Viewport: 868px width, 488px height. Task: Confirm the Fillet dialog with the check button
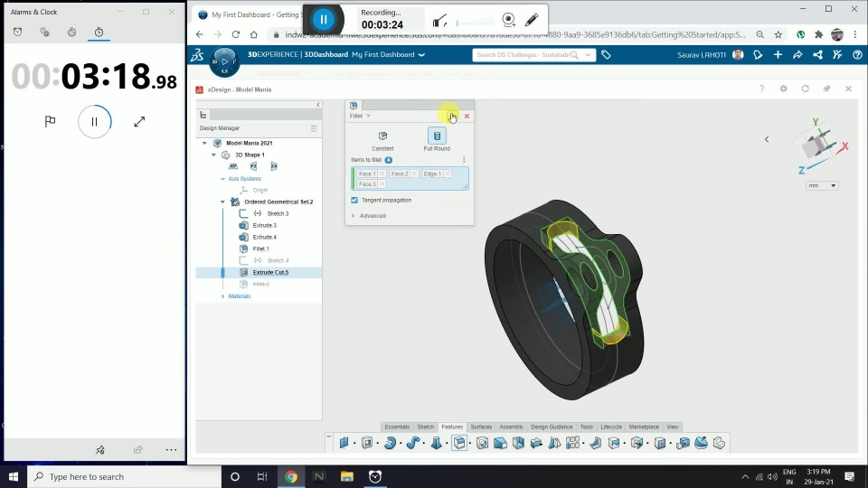point(452,117)
